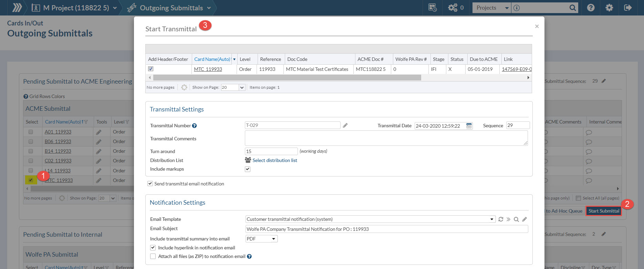Image resolution: width=644 pixels, height=269 pixels.
Task: Click the Transmittal Comments text area
Action: [386, 138]
